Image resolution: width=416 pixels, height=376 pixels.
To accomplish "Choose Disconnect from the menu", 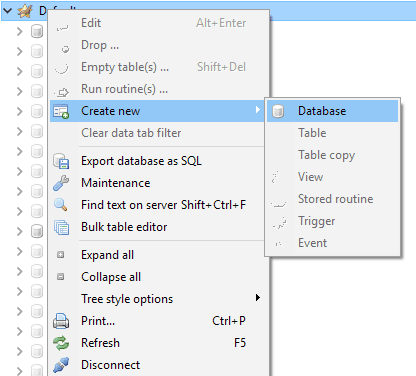I will pyautogui.click(x=157, y=365).
